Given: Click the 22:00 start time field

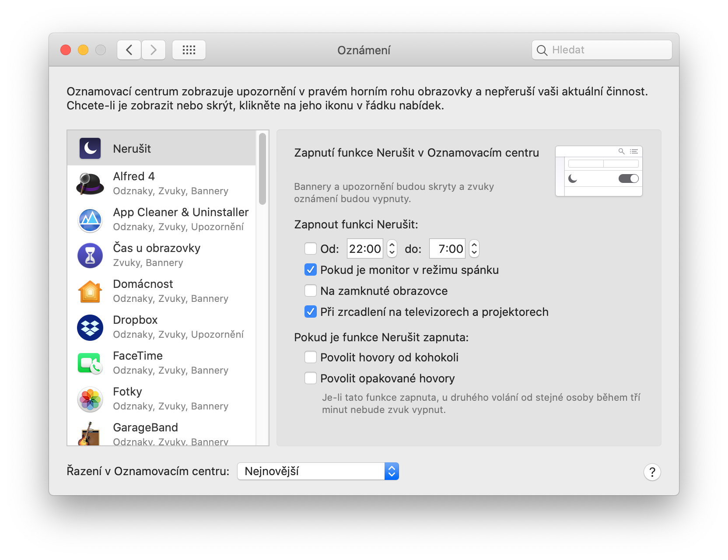Looking at the screenshot, I should [365, 248].
